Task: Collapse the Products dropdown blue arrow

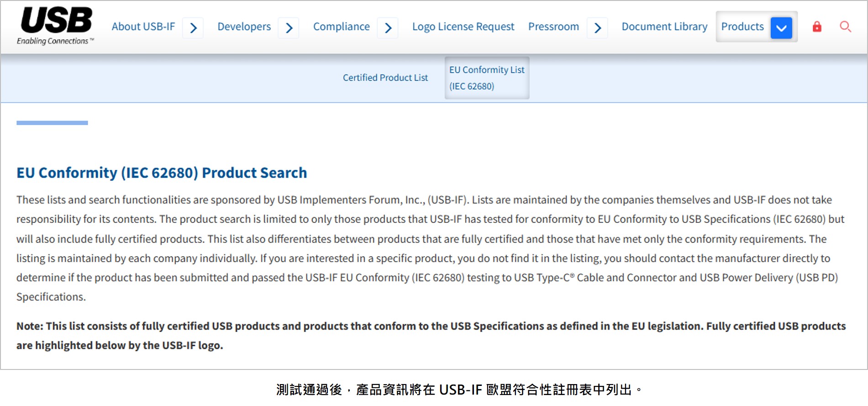Action: tap(781, 28)
